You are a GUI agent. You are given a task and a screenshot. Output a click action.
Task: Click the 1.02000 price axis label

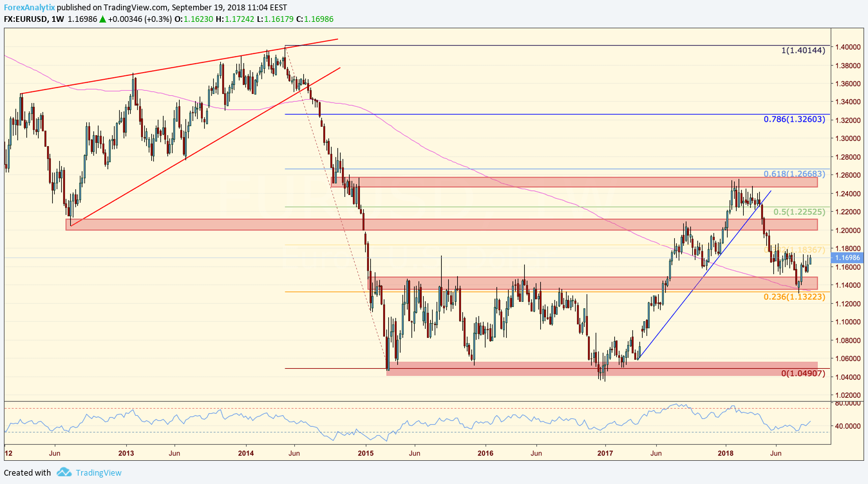[x=847, y=395]
